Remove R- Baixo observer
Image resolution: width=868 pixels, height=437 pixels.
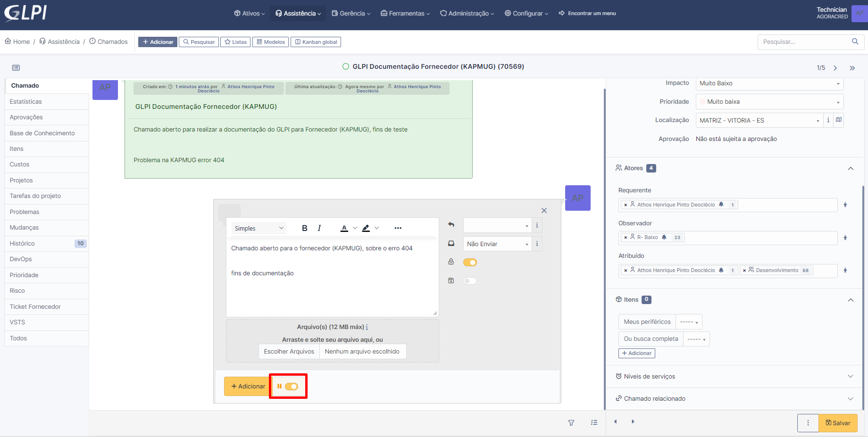(626, 238)
